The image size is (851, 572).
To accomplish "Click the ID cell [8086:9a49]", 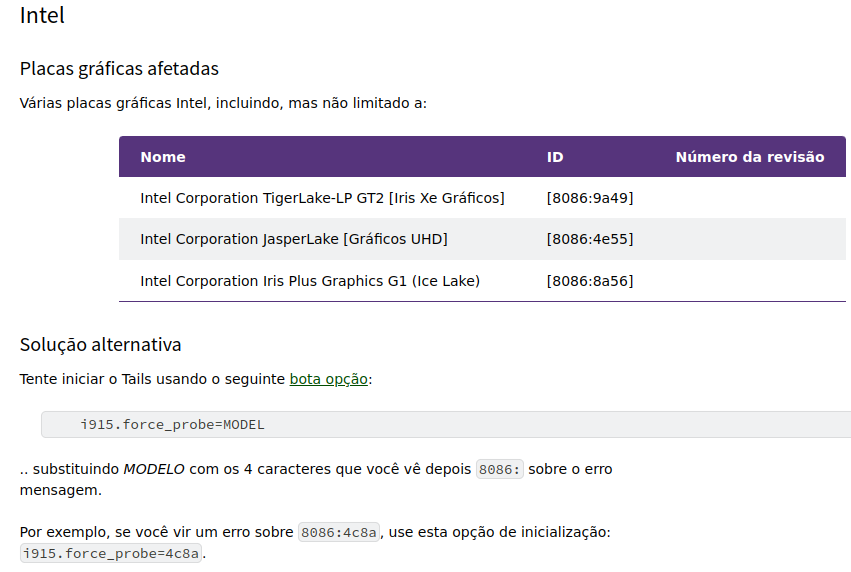I will tap(590, 198).
